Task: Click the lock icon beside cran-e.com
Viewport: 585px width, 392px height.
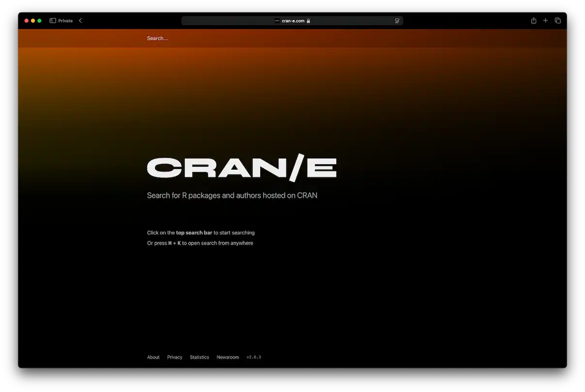Action: tap(308, 21)
